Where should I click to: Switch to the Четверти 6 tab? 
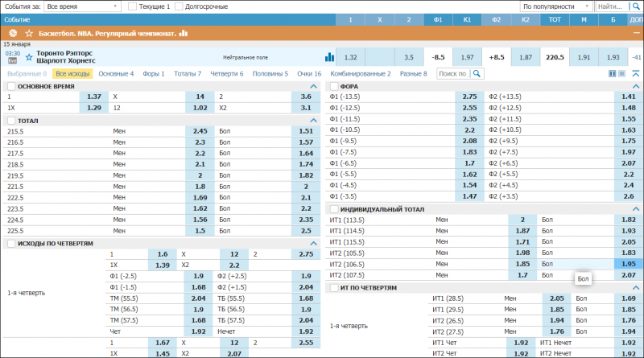[227, 73]
